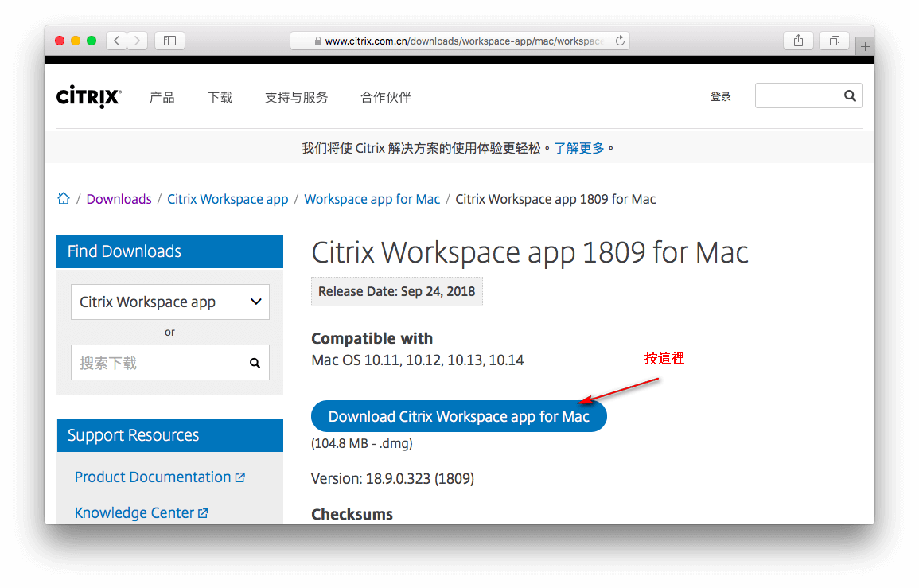Click the home breadcrumb icon

pyautogui.click(x=64, y=199)
